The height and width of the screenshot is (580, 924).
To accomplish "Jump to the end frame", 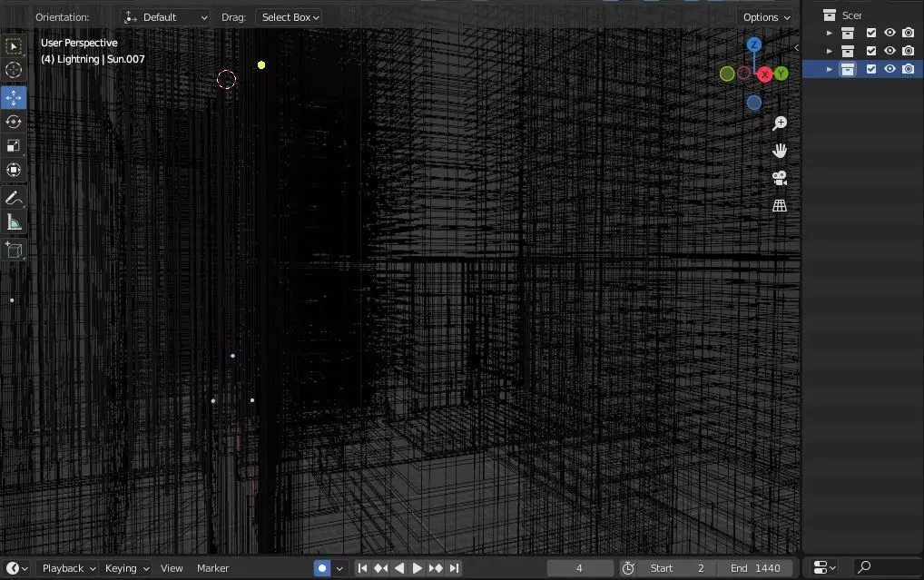I will click(x=454, y=568).
